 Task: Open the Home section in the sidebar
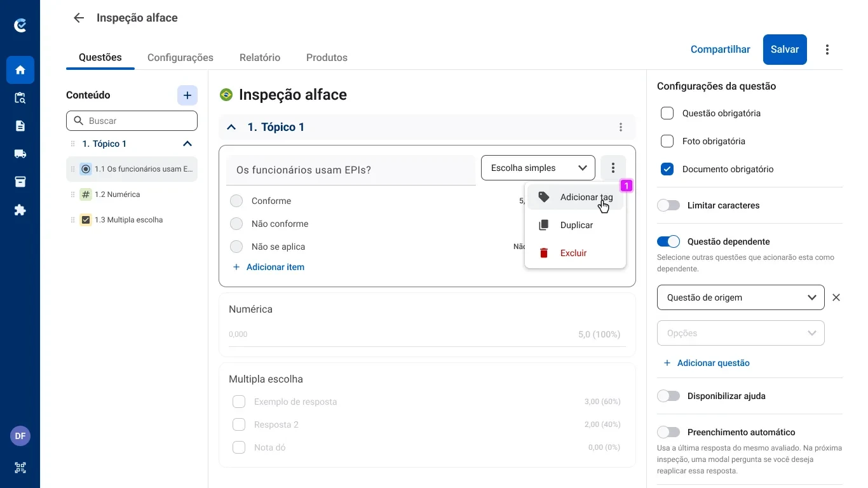(x=20, y=70)
